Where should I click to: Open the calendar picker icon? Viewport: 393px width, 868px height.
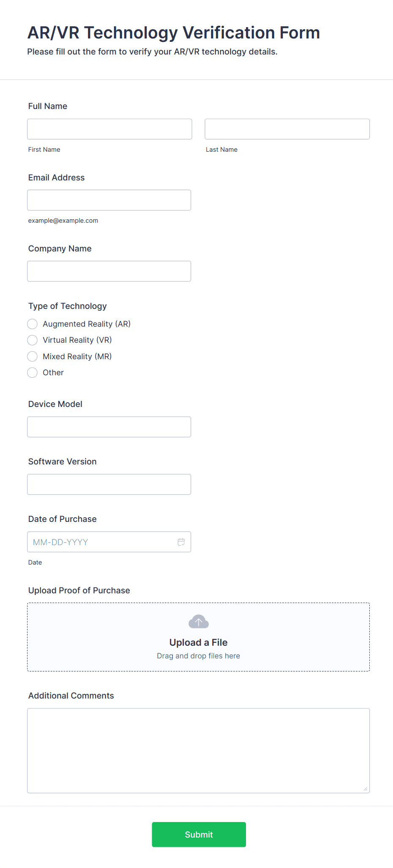click(181, 542)
